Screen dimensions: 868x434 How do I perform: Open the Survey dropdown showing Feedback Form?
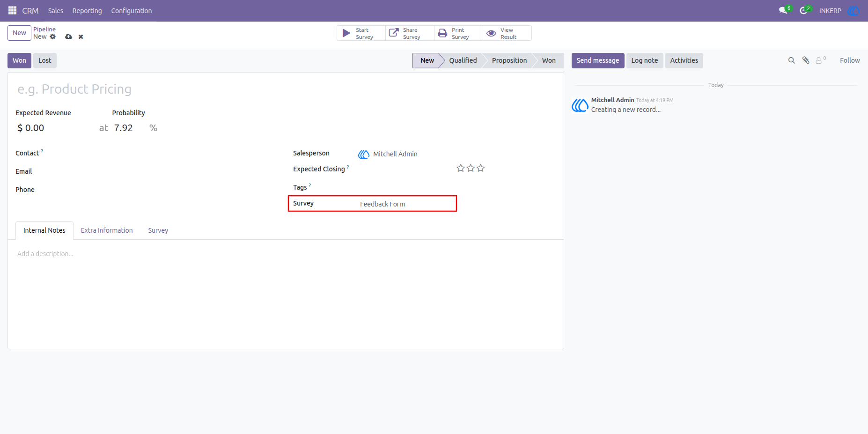click(x=406, y=204)
